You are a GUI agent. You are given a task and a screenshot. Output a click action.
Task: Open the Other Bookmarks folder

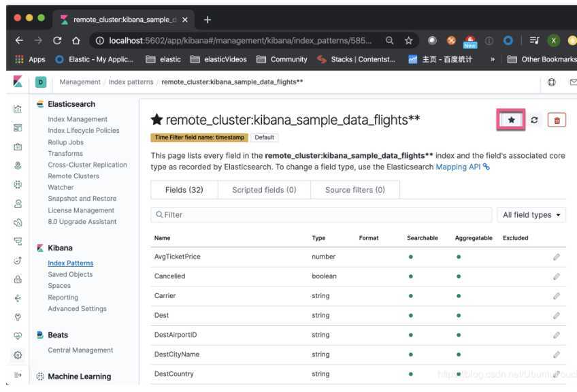542,59
